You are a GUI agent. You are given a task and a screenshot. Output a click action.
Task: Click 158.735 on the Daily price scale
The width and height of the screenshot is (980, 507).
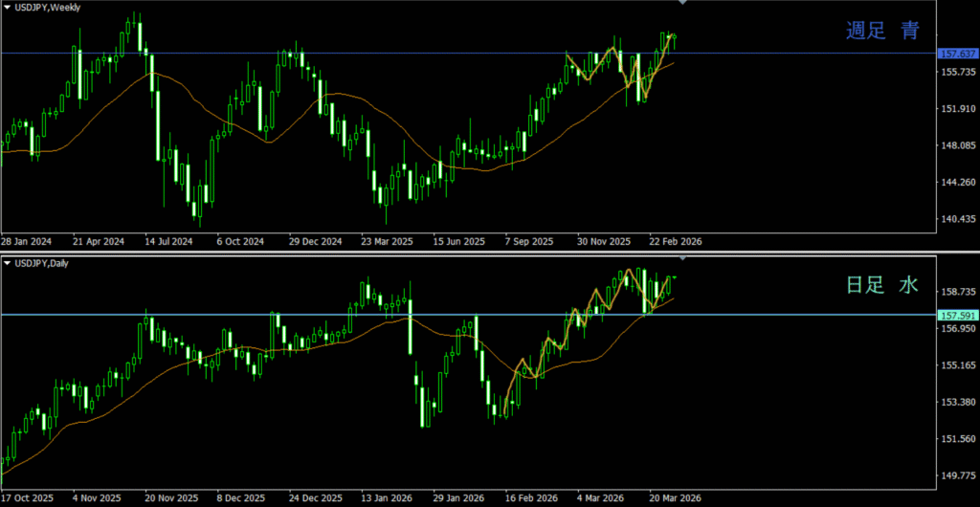click(957, 292)
